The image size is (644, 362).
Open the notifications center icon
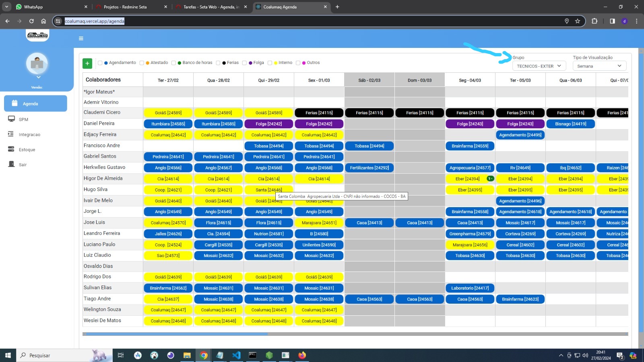click(620, 355)
